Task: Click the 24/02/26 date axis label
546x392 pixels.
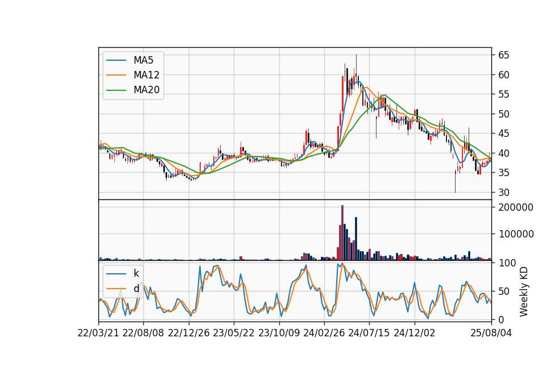Action: click(x=324, y=333)
